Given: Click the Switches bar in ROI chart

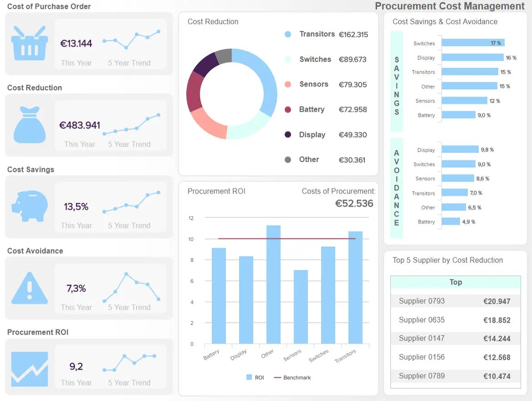Looking at the screenshot, I should (328, 295).
